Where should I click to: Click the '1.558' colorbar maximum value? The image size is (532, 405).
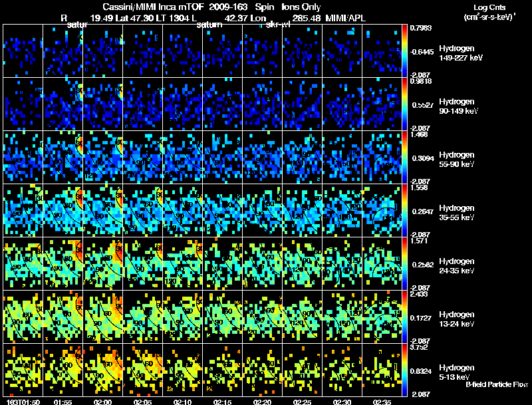point(419,188)
